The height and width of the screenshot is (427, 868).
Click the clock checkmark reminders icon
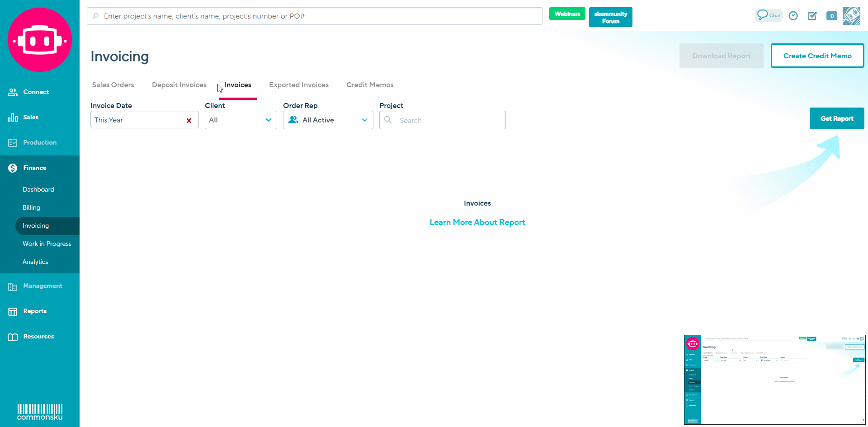pyautogui.click(x=793, y=16)
